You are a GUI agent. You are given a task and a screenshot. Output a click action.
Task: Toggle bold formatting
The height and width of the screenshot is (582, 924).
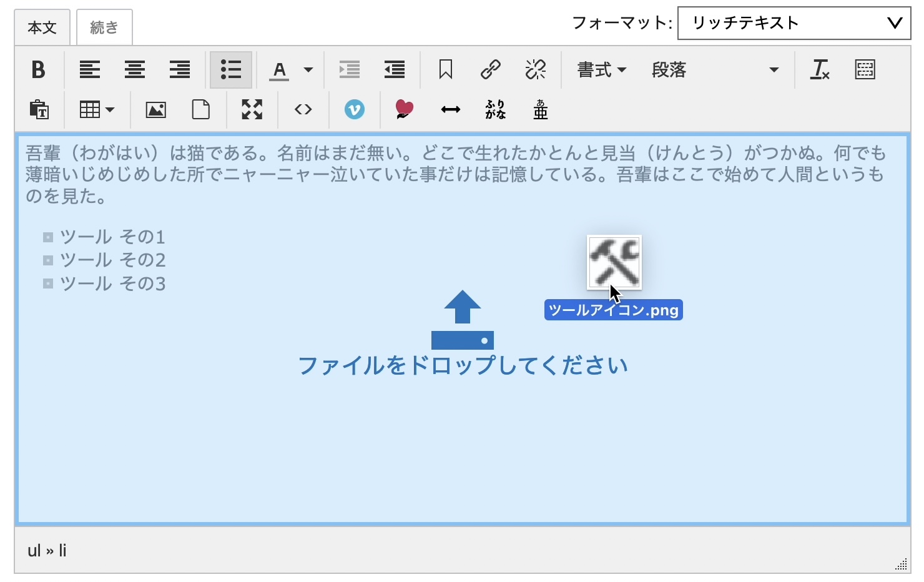pyautogui.click(x=39, y=70)
